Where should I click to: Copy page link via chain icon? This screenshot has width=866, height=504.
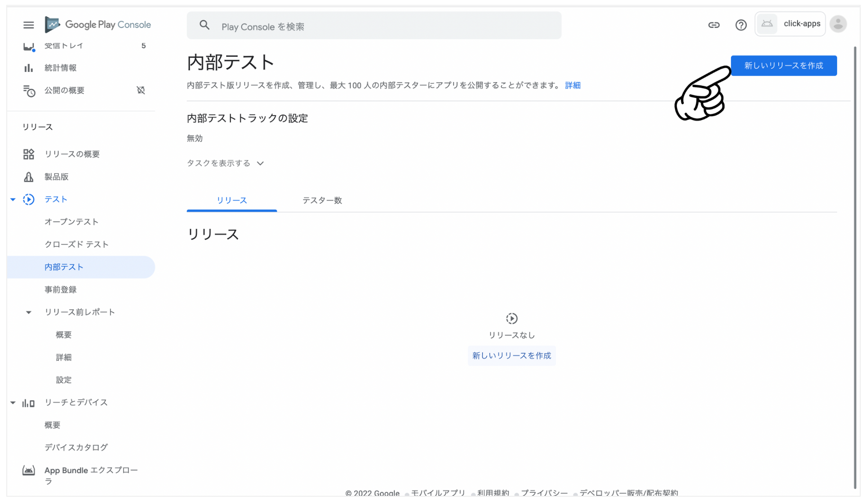pyautogui.click(x=714, y=25)
